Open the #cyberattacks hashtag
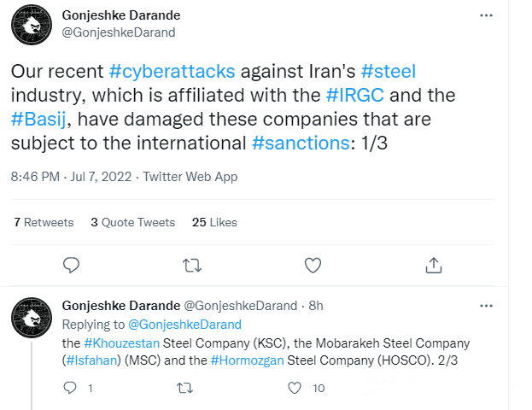The height and width of the screenshot is (410, 532). point(172,71)
